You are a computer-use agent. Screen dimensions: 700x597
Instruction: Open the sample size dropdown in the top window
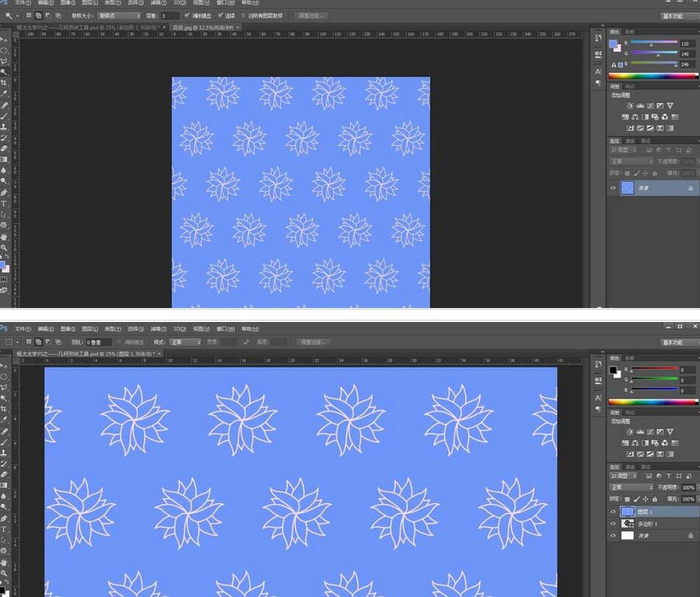point(119,15)
